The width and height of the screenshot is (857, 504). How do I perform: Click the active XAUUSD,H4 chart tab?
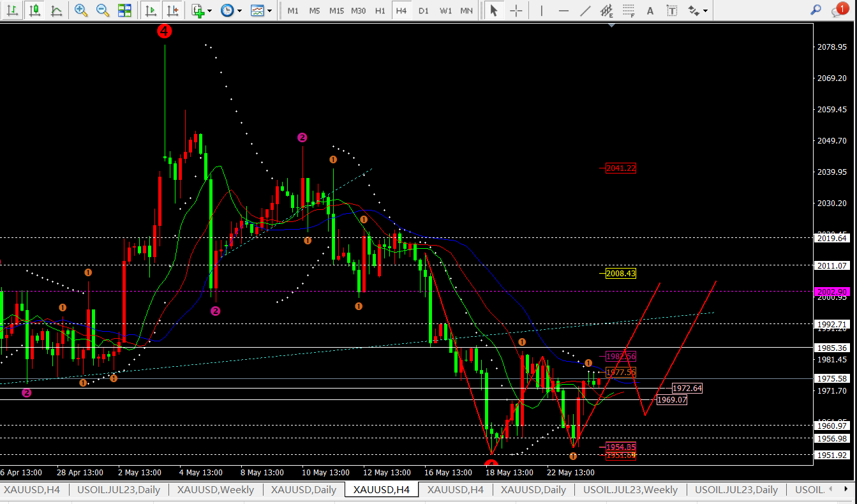pyautogui.click(x=382, y=490)
